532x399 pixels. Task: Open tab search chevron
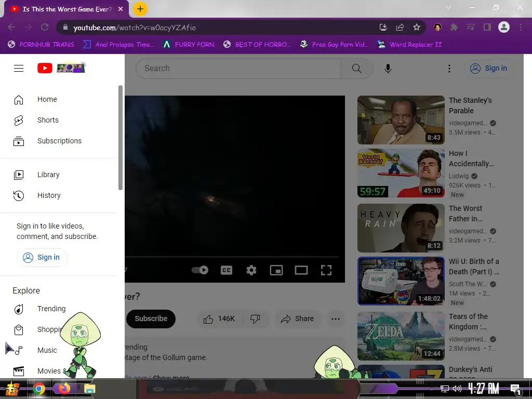(448, 7)
